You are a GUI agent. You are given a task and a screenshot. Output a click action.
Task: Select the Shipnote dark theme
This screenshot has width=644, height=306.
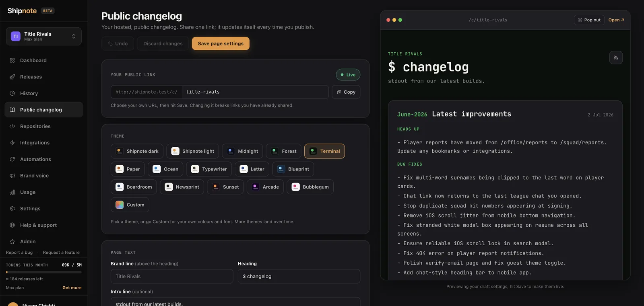[x=137, y=151]
